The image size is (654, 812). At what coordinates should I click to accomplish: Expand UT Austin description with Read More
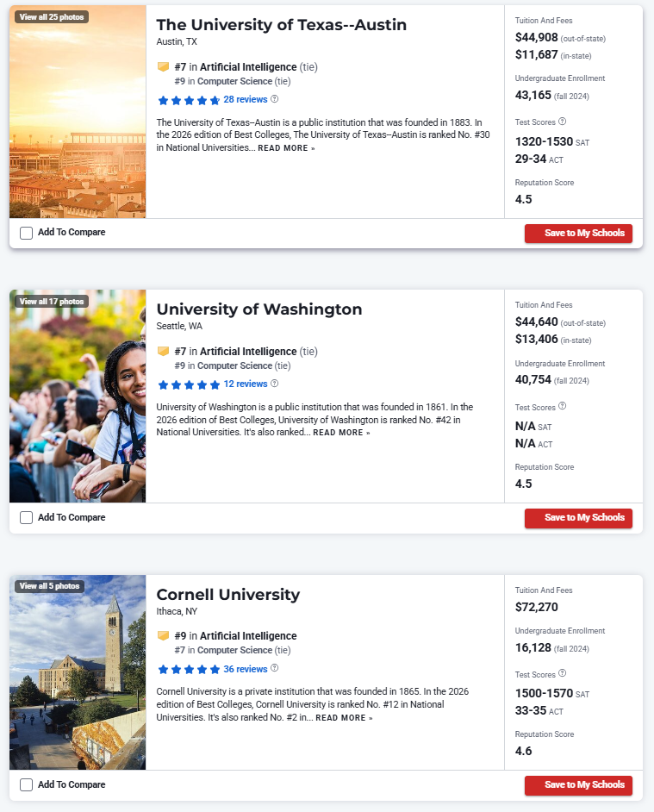(286, 148)
